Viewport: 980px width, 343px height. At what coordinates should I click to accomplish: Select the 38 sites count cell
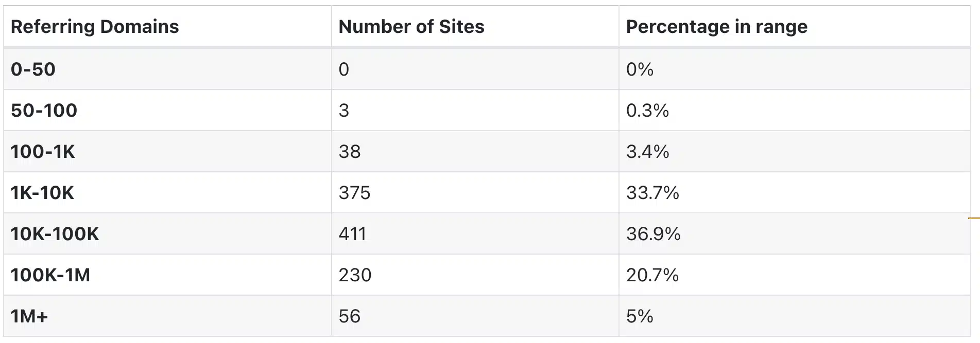(x=349, y=152)
